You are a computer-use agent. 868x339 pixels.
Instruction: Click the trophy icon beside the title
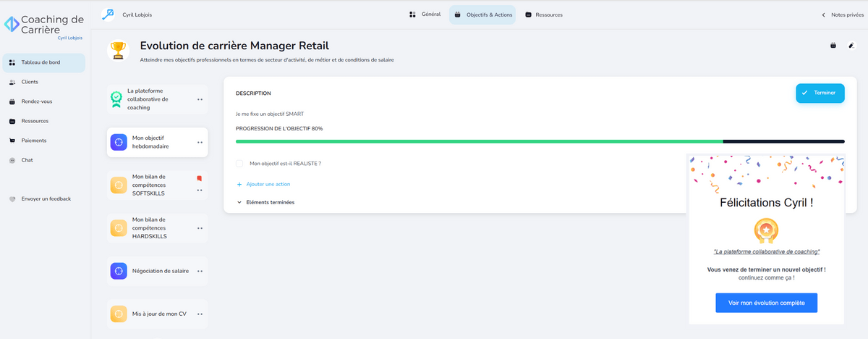[x=118, y=50]
